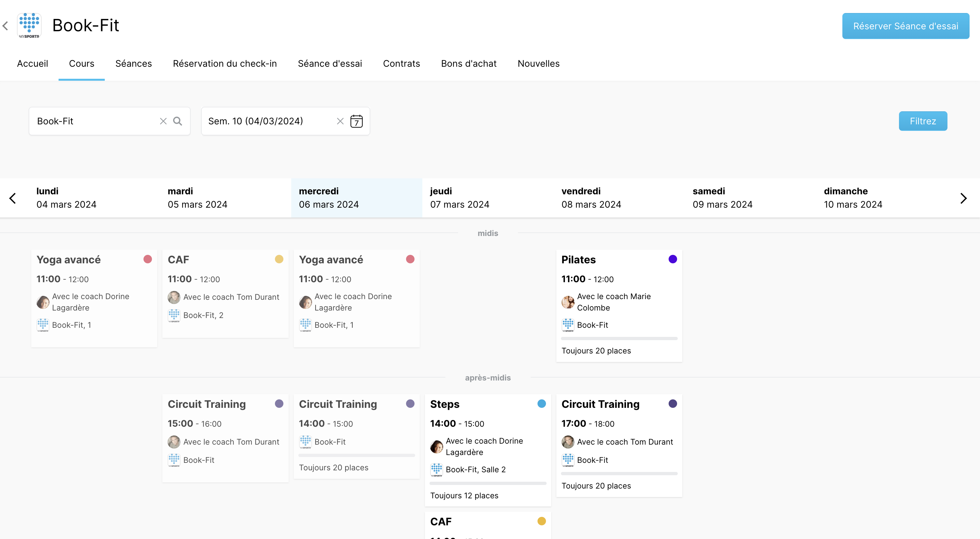The width and height of the screenshot is (980, 539).
Task: Click studio icon in Monday Yoga avancé card
Action: pos(43,325)
